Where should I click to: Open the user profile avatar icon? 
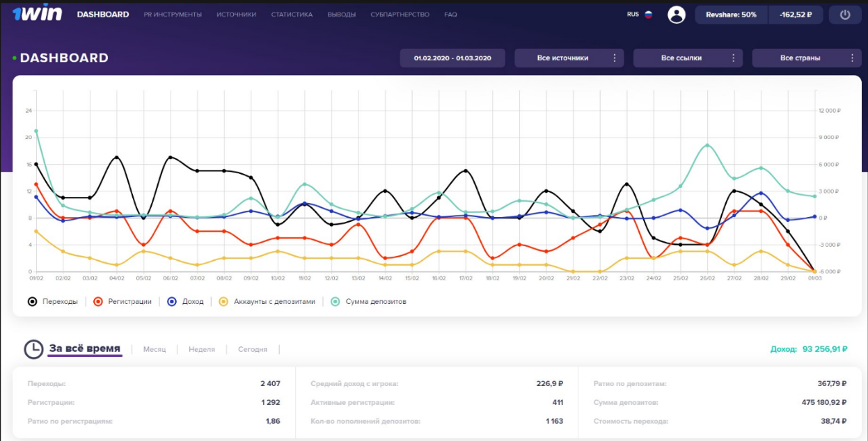[x=676, y=15]
